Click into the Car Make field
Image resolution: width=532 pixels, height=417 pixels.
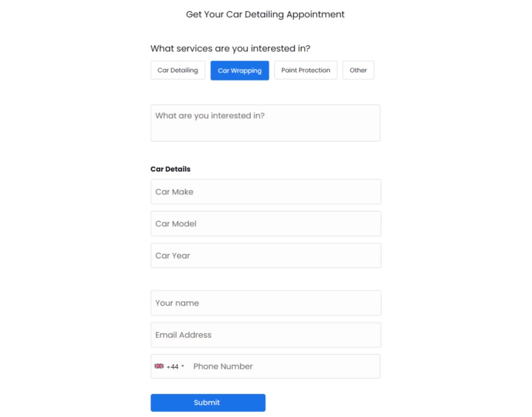pos(265,192)
